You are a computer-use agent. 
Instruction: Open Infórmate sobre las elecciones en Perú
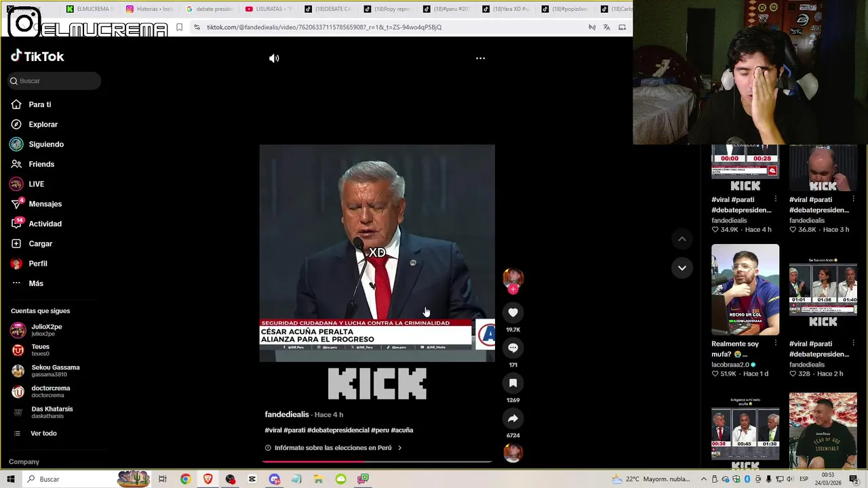[333, 448]
